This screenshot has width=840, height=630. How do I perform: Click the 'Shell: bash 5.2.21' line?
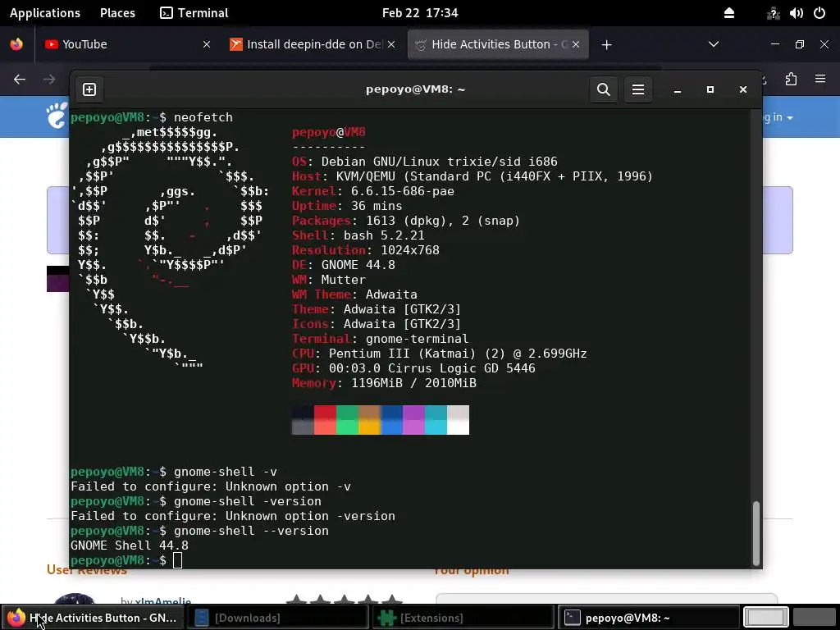click(358, 235)
